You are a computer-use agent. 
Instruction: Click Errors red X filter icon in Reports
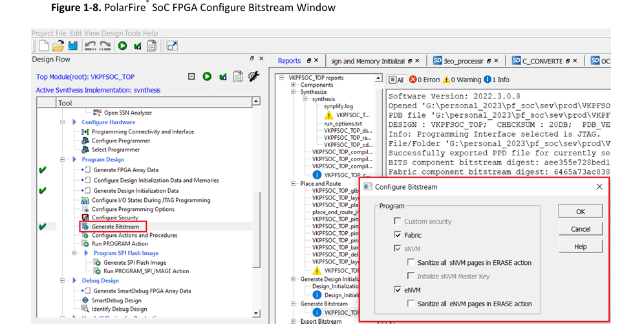click(x=413, y=80)
